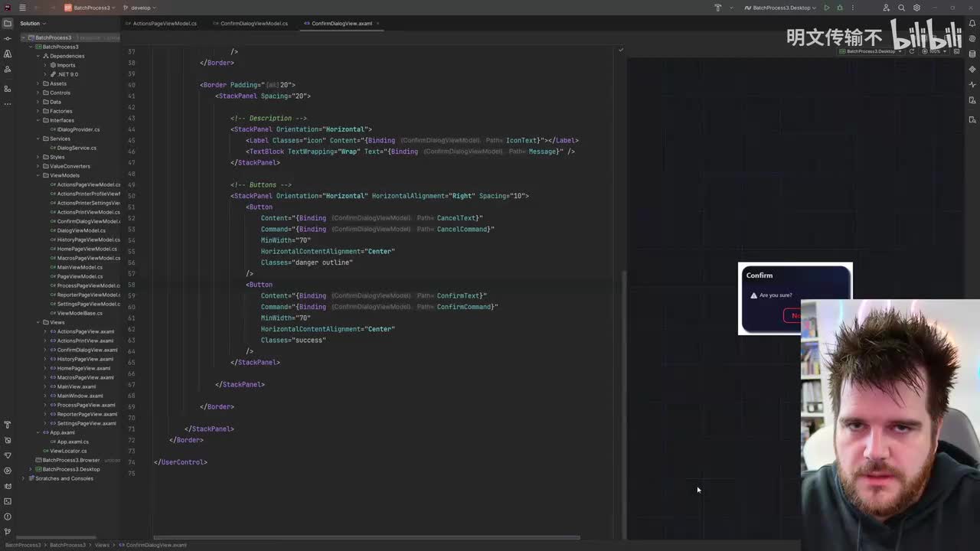980x551 pixels.
Task: Click the "Are you sure?" text in the preview
Action: tap(776, 295)
